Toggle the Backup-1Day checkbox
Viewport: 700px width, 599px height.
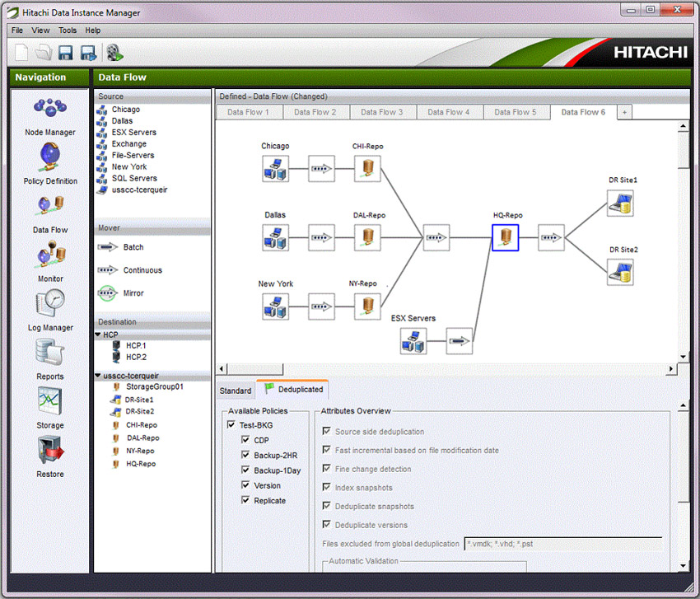tap(245, 470)
